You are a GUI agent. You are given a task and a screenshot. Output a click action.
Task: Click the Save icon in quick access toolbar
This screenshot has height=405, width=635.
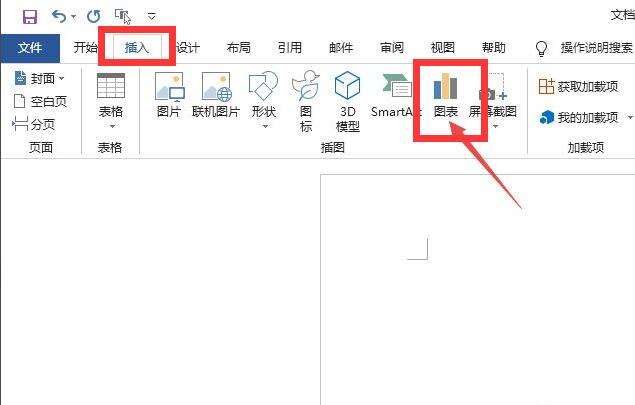[x=30, y=17]
